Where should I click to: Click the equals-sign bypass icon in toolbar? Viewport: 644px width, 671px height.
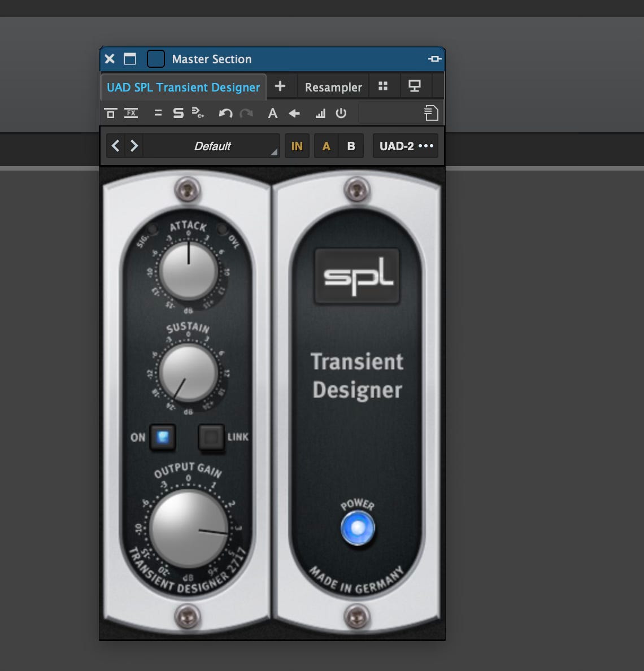[x=158, y=114]
